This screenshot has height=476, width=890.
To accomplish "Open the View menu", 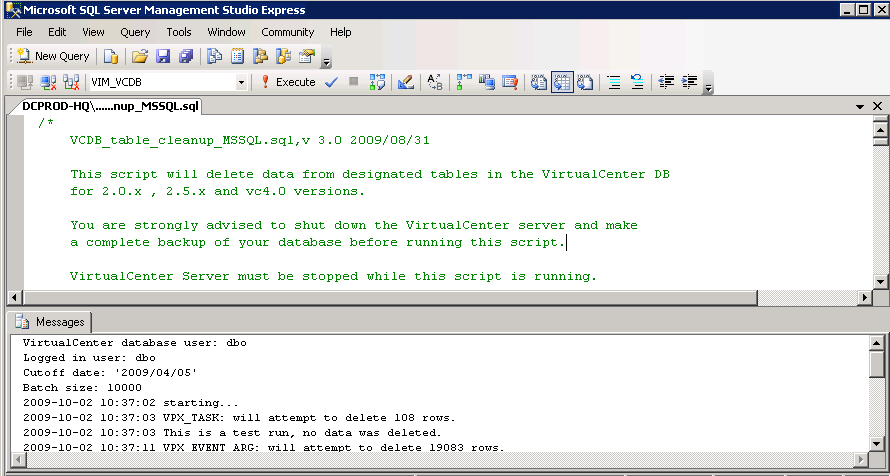I will [x=93, y=32].
